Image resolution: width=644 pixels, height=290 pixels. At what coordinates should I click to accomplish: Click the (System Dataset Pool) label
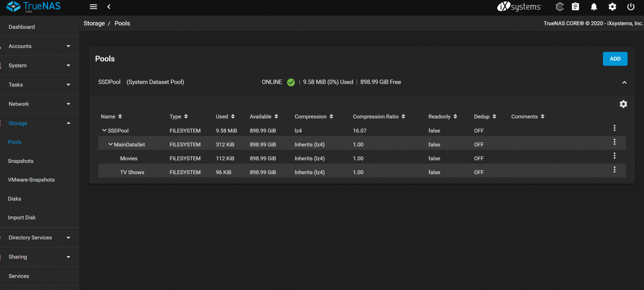click(155, 82)
